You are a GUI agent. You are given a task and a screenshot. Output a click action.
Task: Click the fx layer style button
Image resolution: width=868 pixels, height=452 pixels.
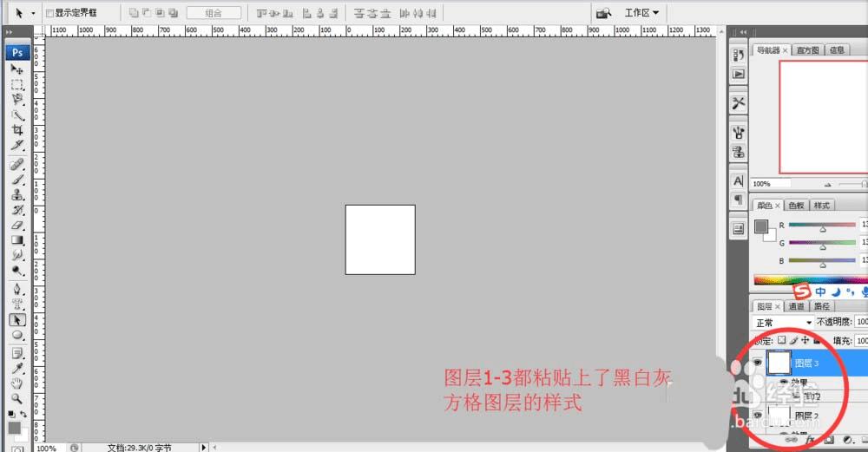point(811,440)
